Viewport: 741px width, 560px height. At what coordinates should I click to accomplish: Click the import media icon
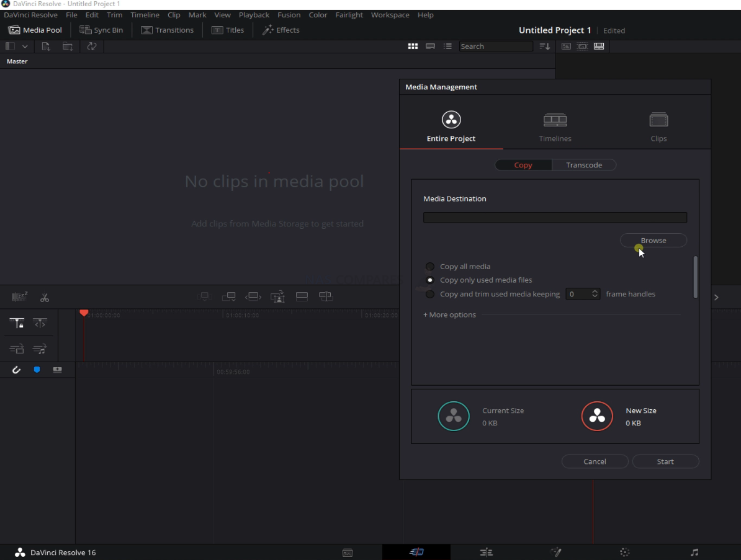(x=46, y=47)
